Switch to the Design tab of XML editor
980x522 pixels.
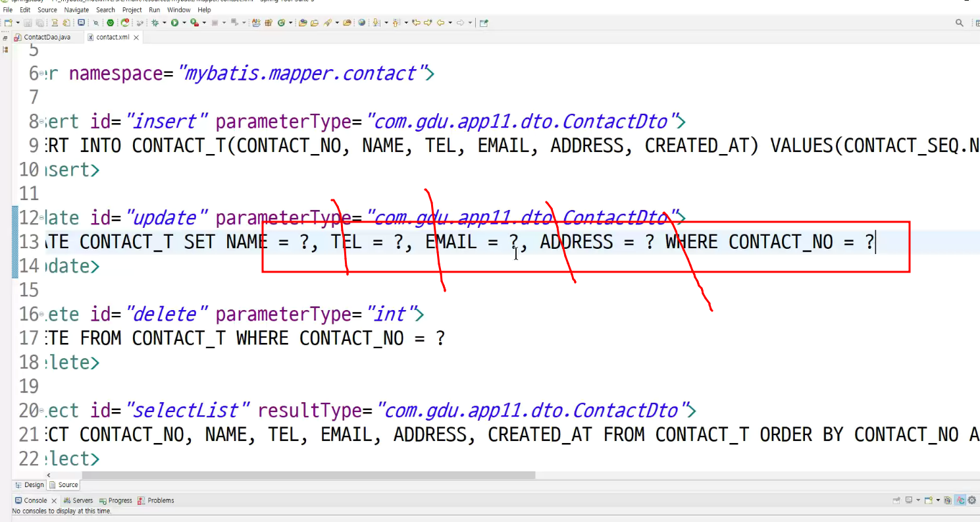pyautogui.click(x=30, y=484)
